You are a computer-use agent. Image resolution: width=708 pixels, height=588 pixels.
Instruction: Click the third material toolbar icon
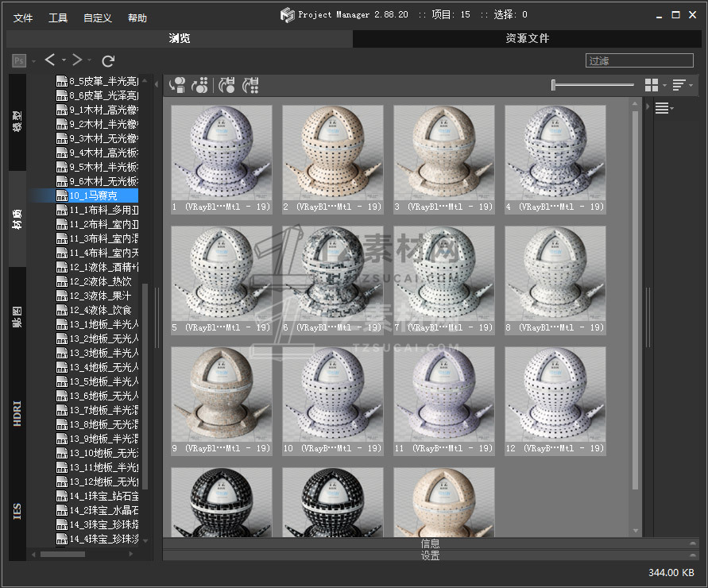click(227, 85)
